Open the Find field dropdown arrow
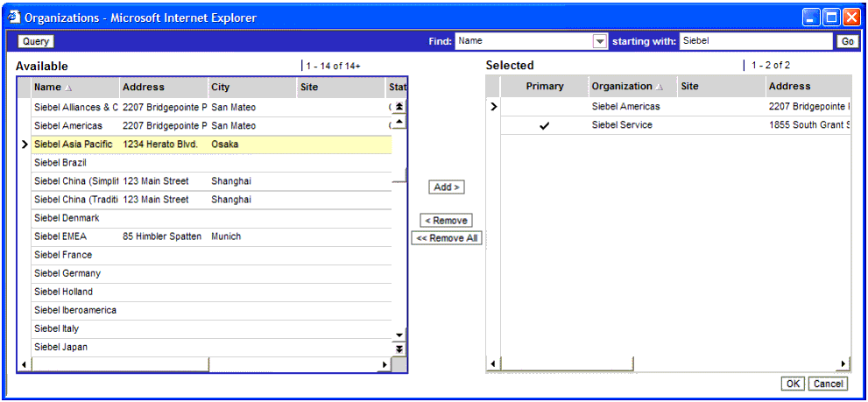Image resolution: width=868 pixels, height=402 pixels. click(599, 41)
